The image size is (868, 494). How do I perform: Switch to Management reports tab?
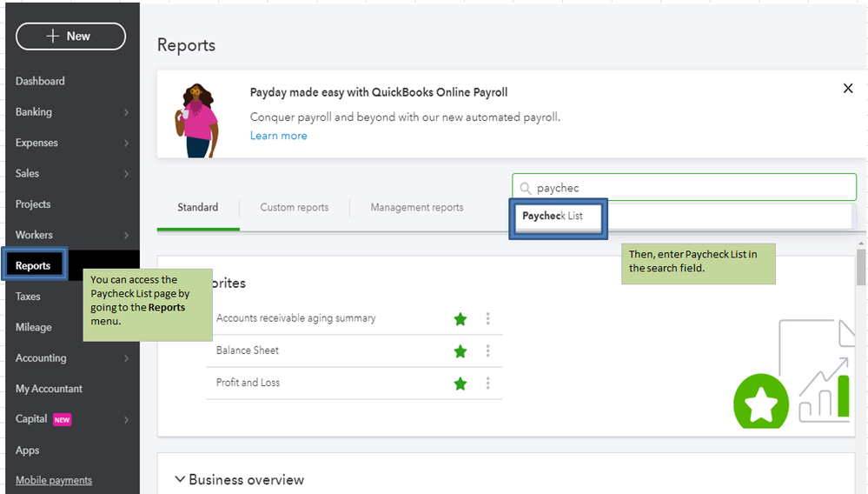(x=417, y=208)
